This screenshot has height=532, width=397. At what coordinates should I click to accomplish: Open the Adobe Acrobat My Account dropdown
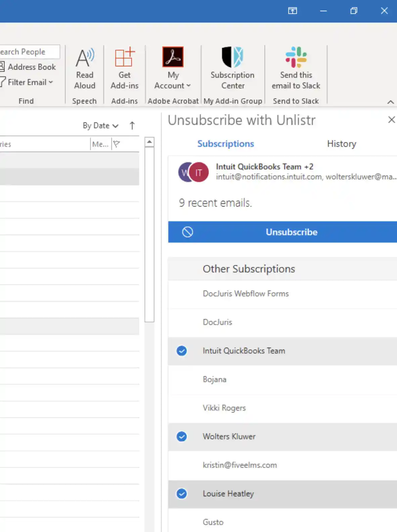point(173,69)
